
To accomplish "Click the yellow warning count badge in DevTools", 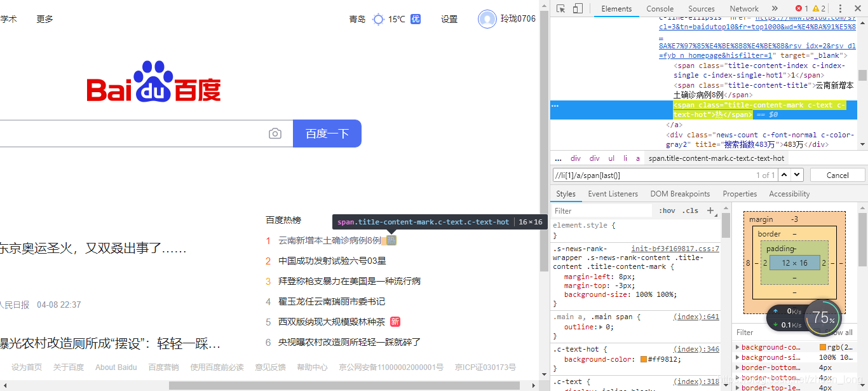I will pos(815,8).
